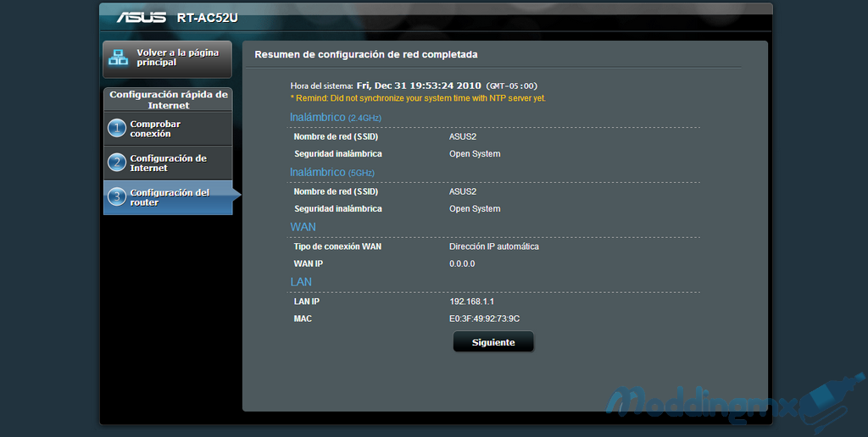Click step 2 circle icon for Configuración de Internet

(x=117, y=163)
